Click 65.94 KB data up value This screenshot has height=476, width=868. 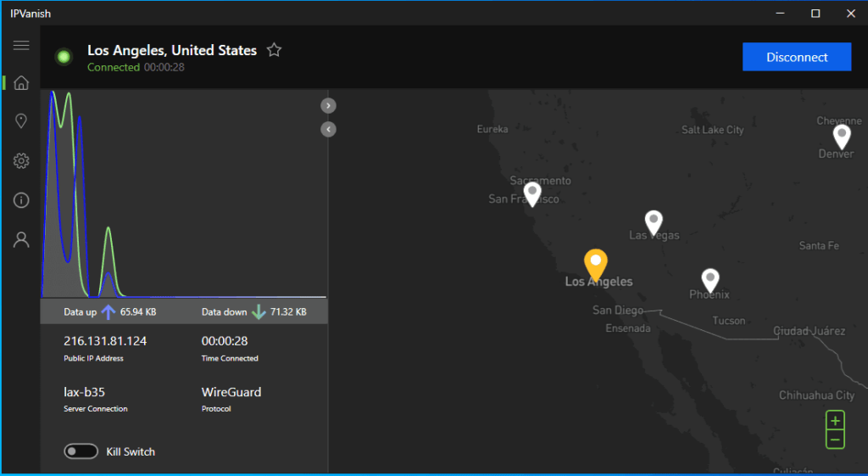click(x=138, y=312)
